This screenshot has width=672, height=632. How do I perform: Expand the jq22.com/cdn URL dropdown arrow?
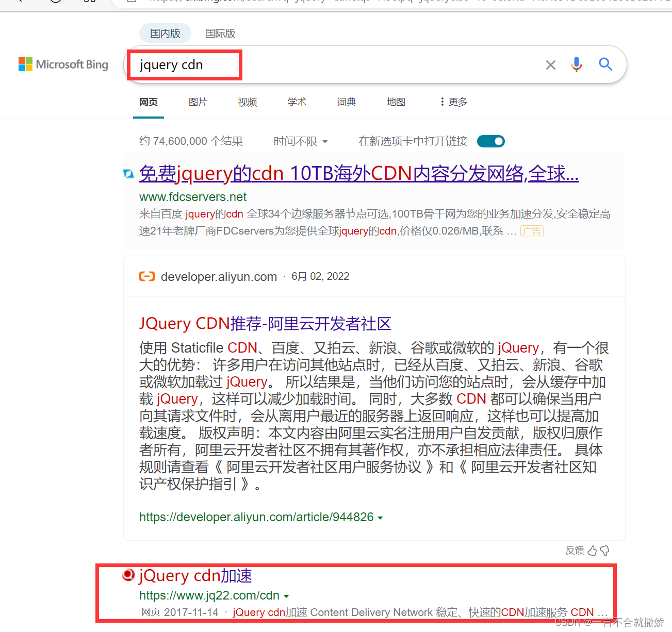[x=286, y=596]
